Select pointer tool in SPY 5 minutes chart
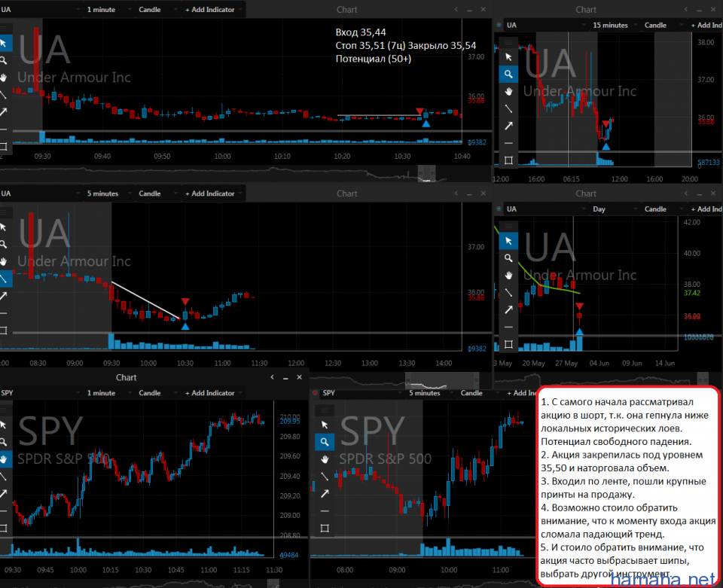The height and width of the screenshot is (588, 723). click(x=325, y=425)
